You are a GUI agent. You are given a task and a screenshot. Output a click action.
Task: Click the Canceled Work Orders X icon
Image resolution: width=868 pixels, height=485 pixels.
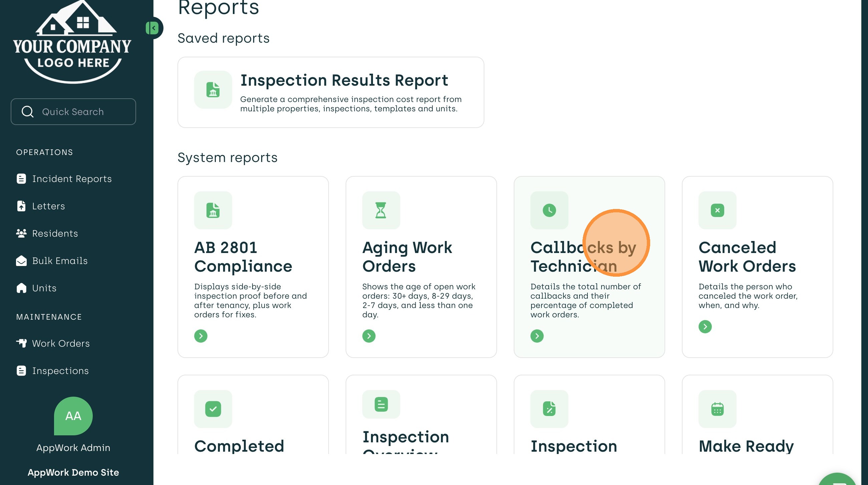[717, 210]
